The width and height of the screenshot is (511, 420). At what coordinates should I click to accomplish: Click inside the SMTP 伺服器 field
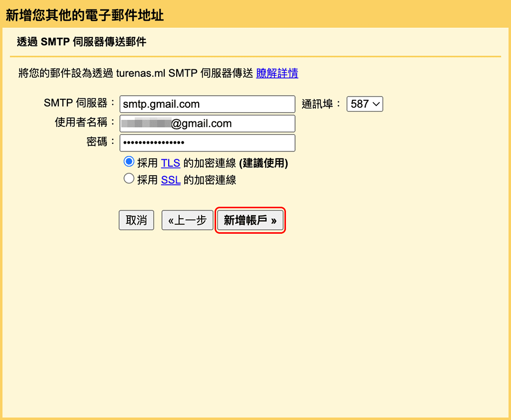pyautogui.click(x=207, y=104)
